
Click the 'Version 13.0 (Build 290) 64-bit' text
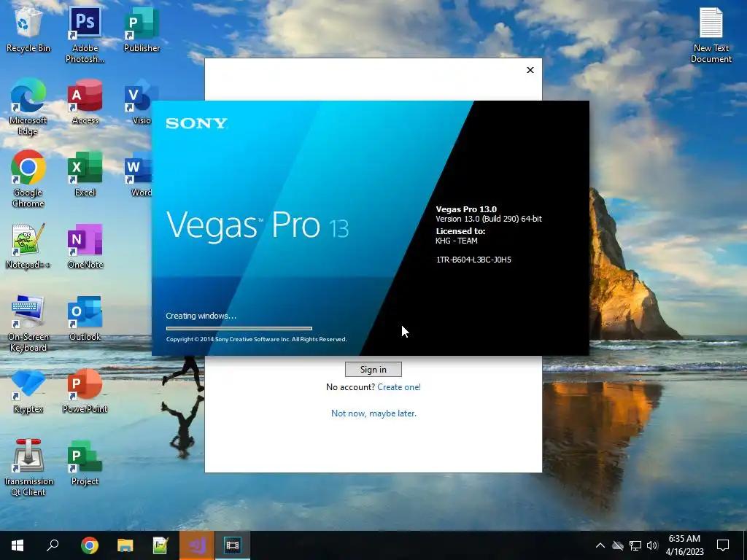click(489, 219)
